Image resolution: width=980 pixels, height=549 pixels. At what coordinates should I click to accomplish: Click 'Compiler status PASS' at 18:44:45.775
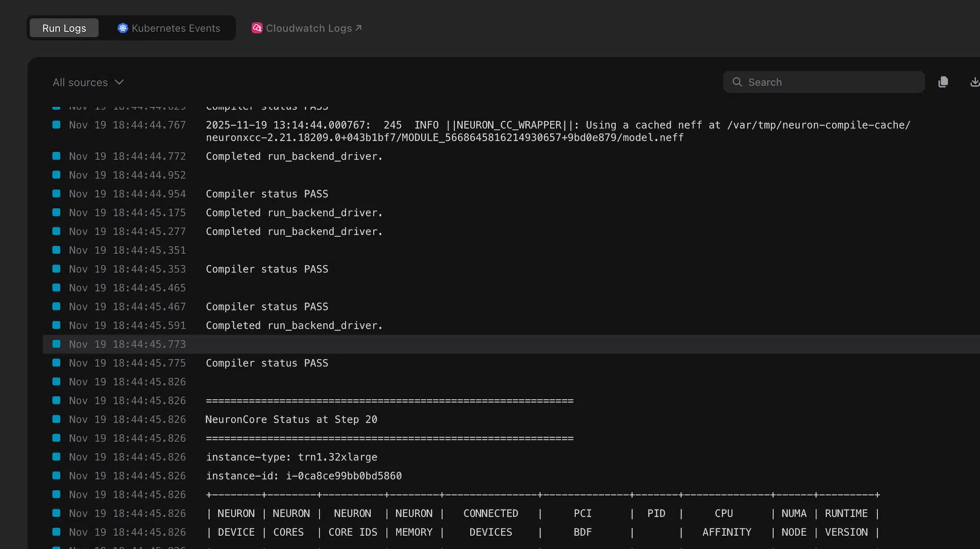click(267, 363)
